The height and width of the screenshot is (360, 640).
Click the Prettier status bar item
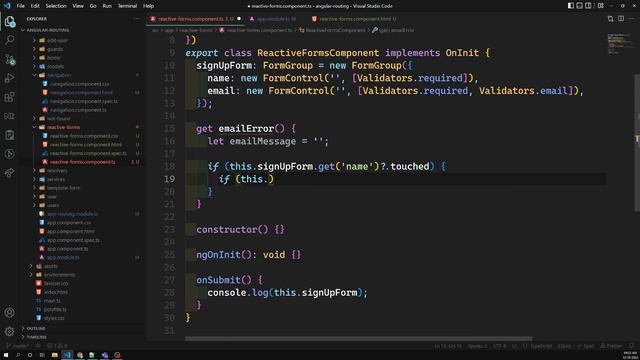[x=611, y=346]
